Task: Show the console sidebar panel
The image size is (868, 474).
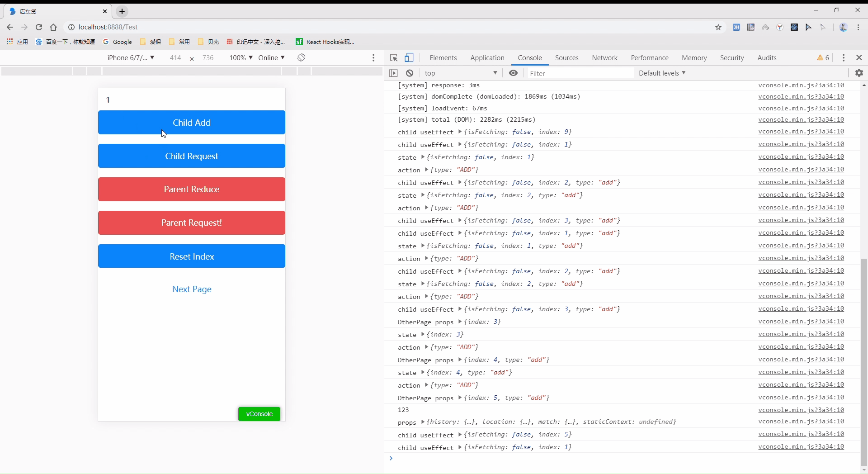Action: click(393, 73)
